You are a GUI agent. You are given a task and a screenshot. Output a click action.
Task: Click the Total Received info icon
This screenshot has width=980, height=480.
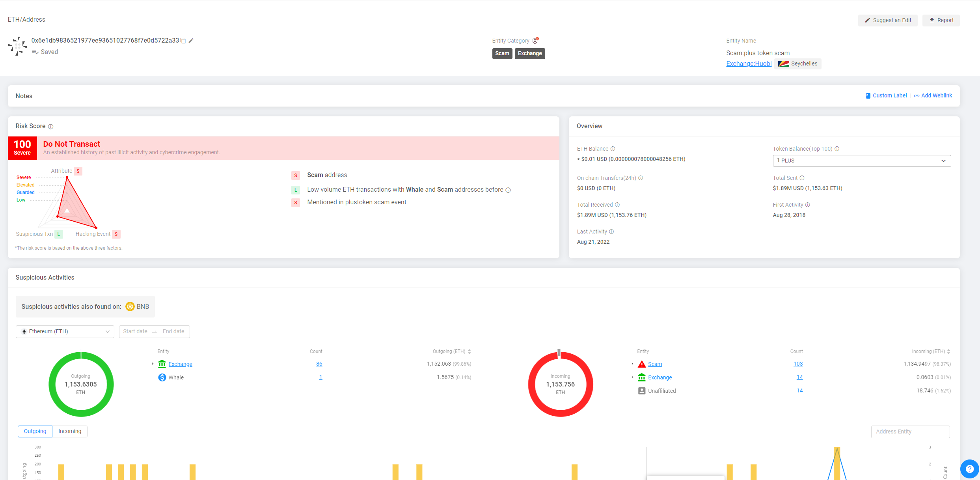617,205
